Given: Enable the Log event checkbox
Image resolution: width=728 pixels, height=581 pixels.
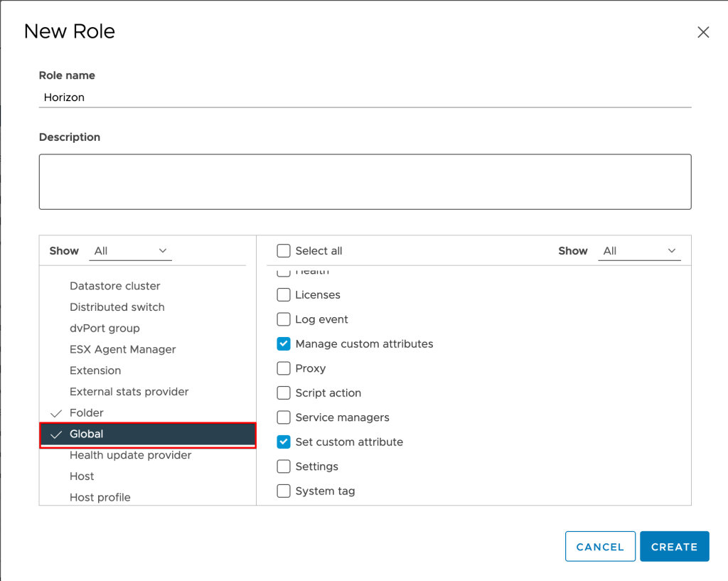Looking at the screenshot, I should tap(284, 319).
